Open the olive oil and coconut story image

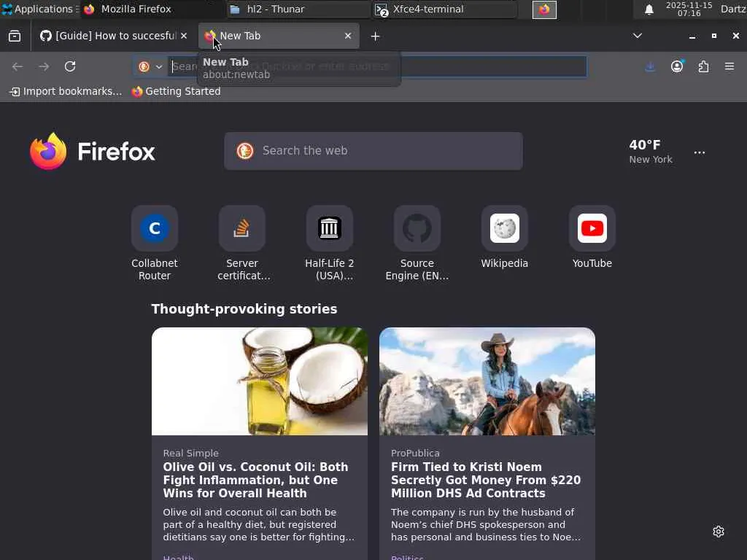260,381
